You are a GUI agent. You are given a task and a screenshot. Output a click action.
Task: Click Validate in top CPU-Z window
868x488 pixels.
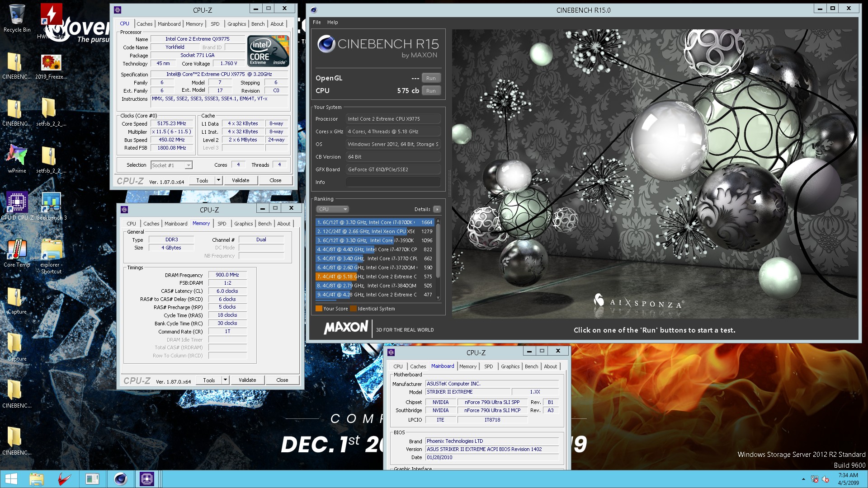[x=241, y=180]
